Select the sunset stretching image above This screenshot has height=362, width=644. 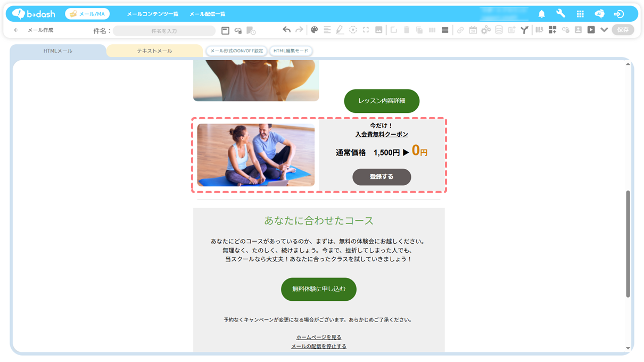click(256, 80)
